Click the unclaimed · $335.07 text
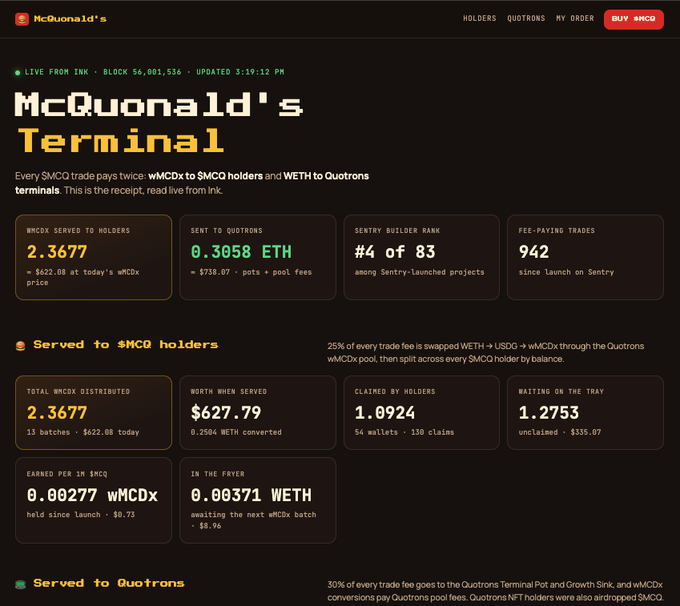Image resolution: width=680 pixels, height=606 pixels. click(x=560, y=432)
